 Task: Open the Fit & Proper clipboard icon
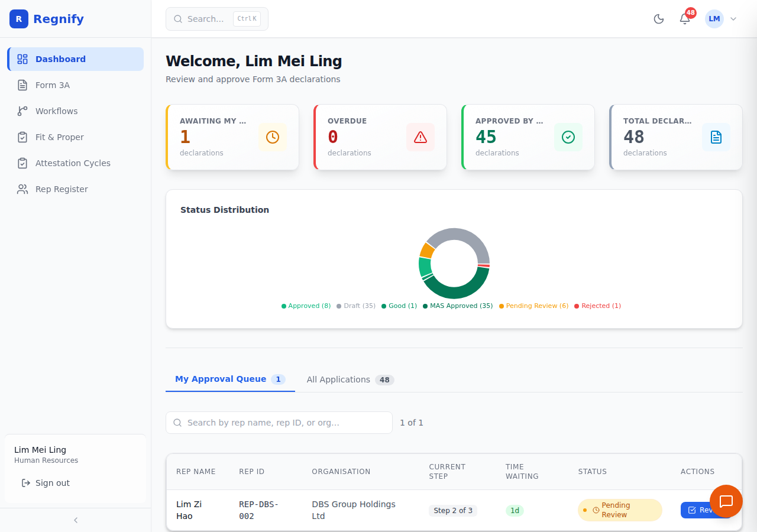point(22,137)
